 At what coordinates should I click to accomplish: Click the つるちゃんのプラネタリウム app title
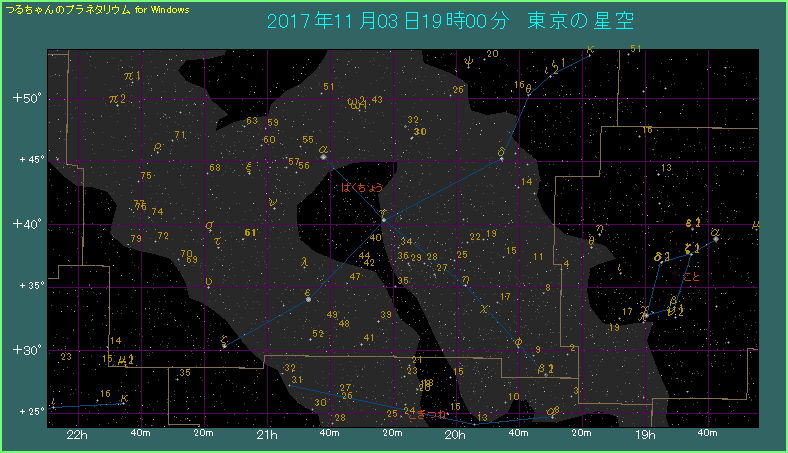[97, 8]
